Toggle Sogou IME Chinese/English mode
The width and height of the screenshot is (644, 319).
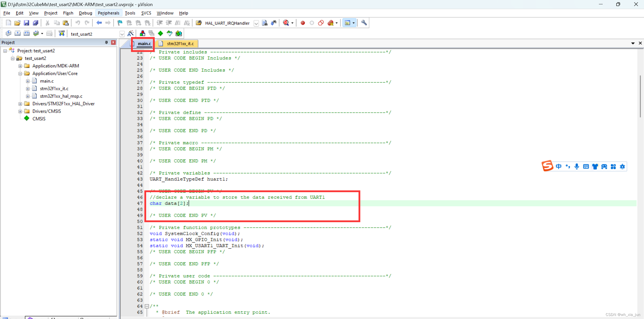559,166
